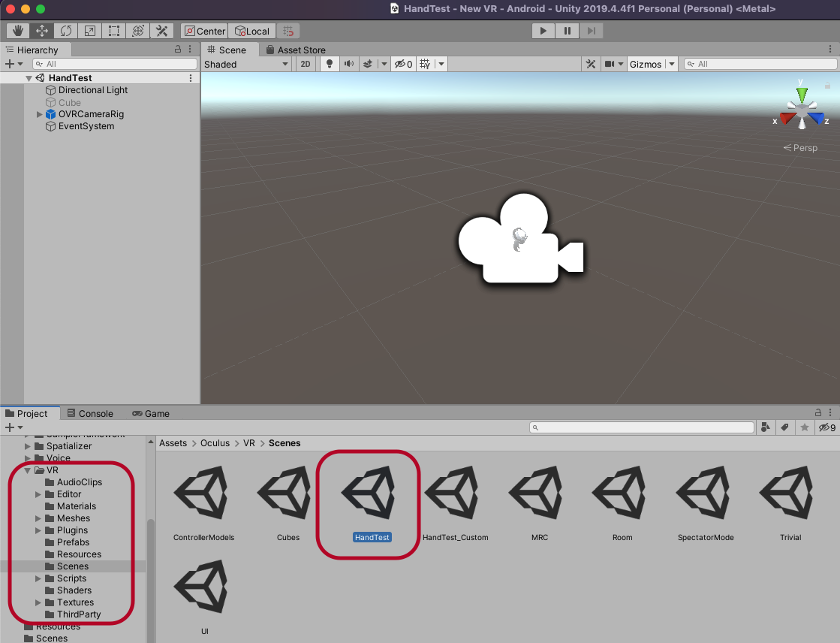Screen dimensions: 840x643
Task: Open the effects options dropdown arrow
Action: [384, 65]
